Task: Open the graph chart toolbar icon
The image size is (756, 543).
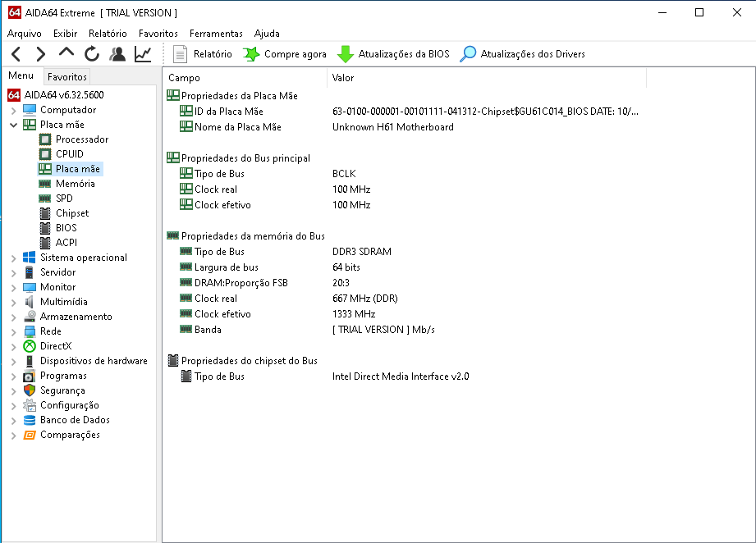Action: (x=143, y=54)
